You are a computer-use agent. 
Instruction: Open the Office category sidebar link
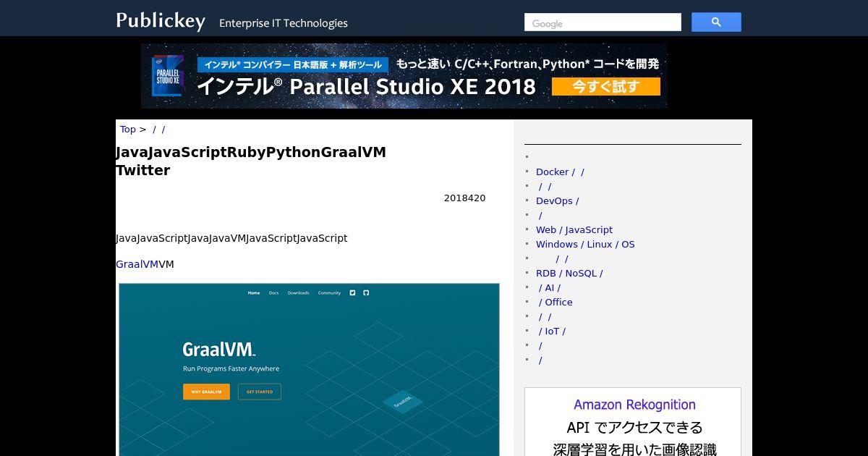click(x=556, y=302)
